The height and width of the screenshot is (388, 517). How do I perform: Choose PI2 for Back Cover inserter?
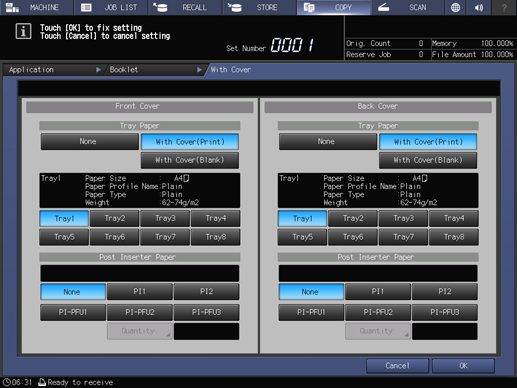click(445, 292)
